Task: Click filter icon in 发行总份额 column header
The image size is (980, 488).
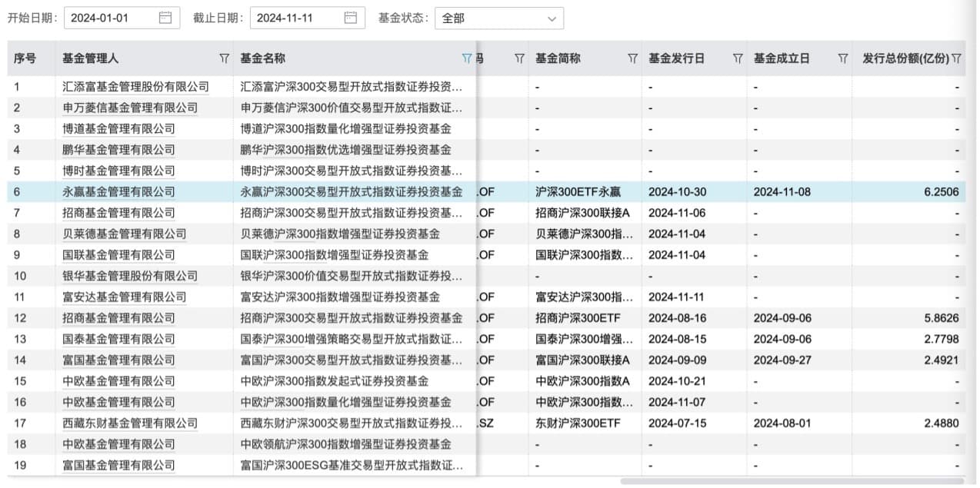Action: pos(956,58)
